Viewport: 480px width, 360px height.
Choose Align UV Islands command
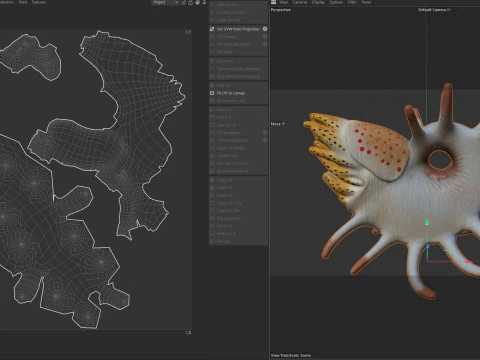click(231, 148)
